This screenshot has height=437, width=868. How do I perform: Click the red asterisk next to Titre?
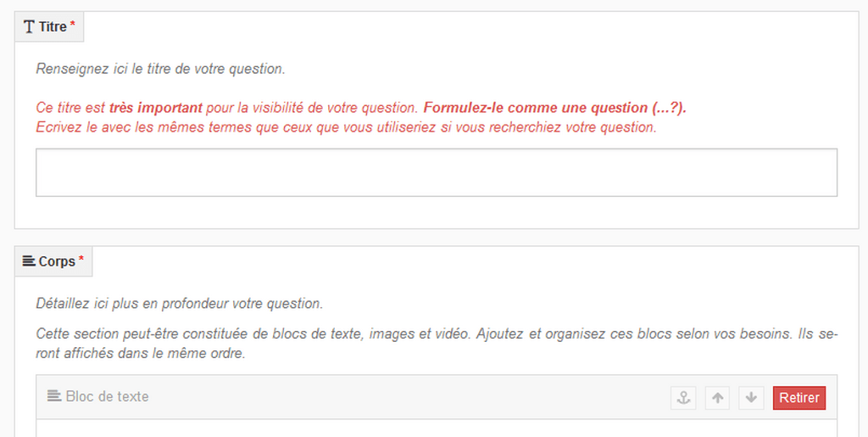click(x=73, y=25)
